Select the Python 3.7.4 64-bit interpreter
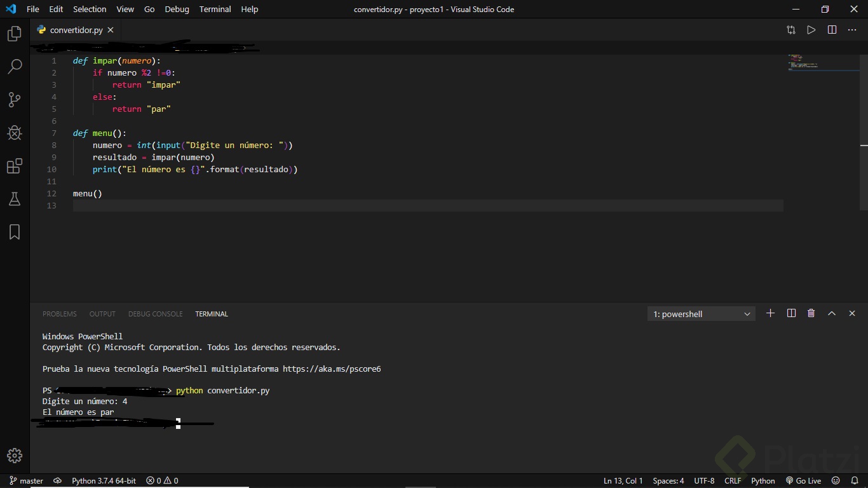Image resolution: width=868 pixels, height=488 pixels. pyautogui.click(x=104, y=481)
